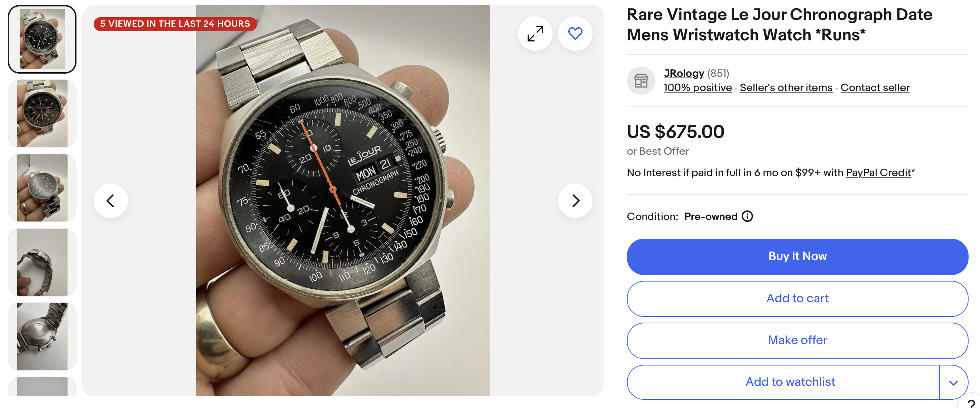Select the side-view bracelet thumbnail

point(42,262)
